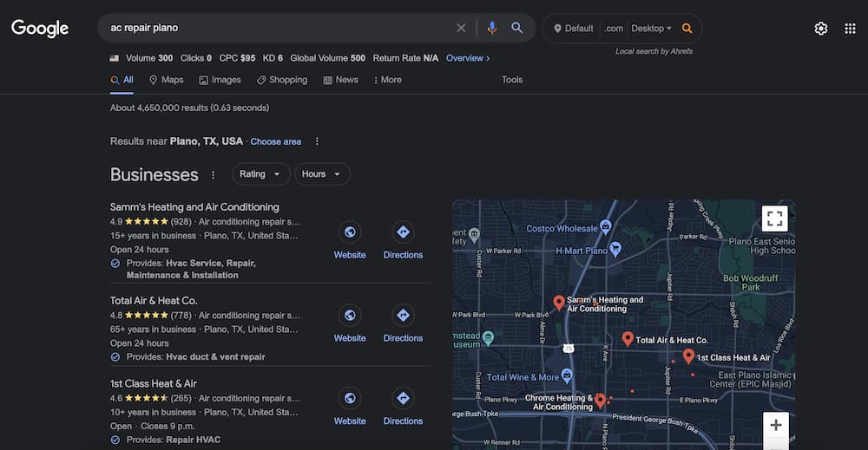868x450 pixels.
Task: Click Total Wine & More marker on map
Action: click(x=566, y=376)
